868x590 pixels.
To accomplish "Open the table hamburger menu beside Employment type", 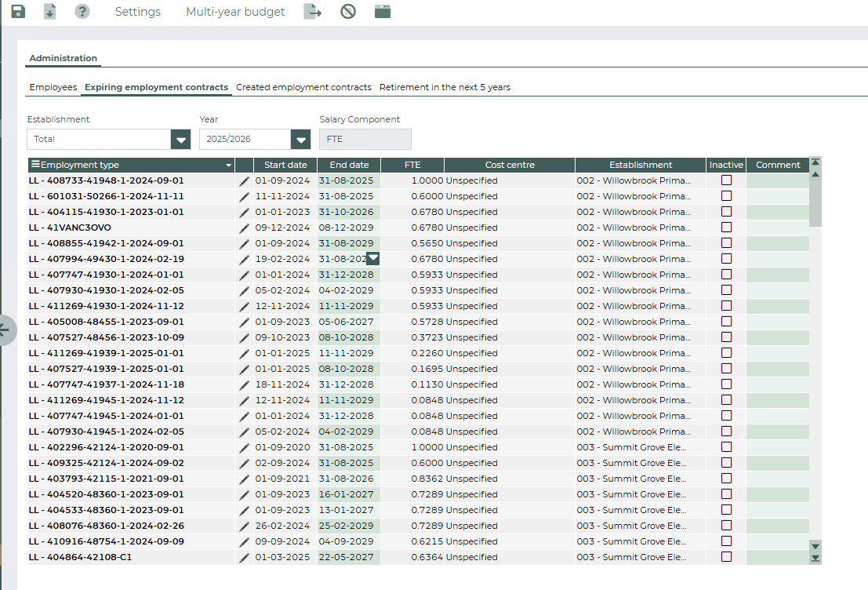I will (35, 164).
